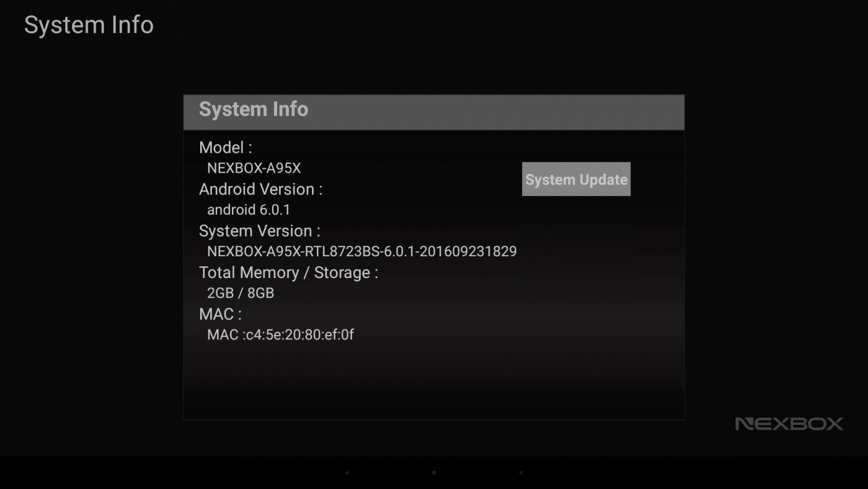Click the System Version label
This screenshot has width=868, height=489.
pyautogui.click(x=259, y=231)
